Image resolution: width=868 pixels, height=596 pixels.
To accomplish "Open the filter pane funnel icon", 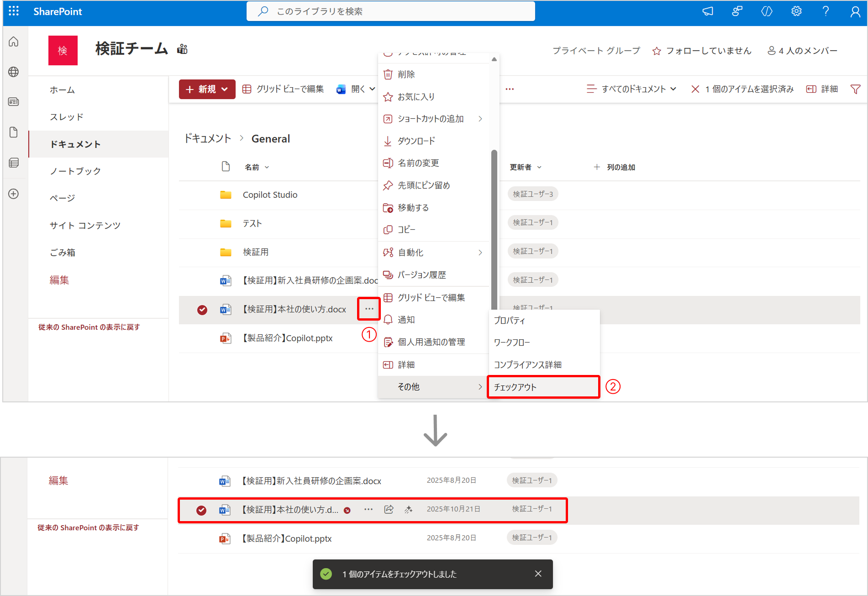I will tap(855, 89).
